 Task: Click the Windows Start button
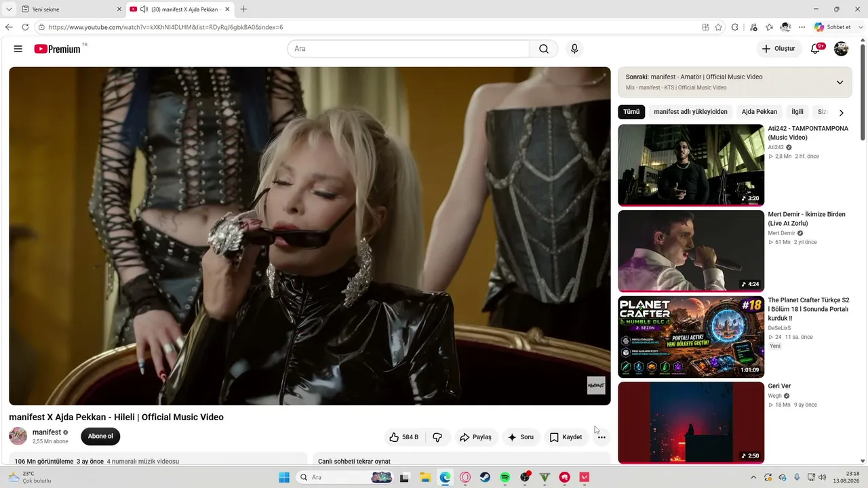pos(284,477)
